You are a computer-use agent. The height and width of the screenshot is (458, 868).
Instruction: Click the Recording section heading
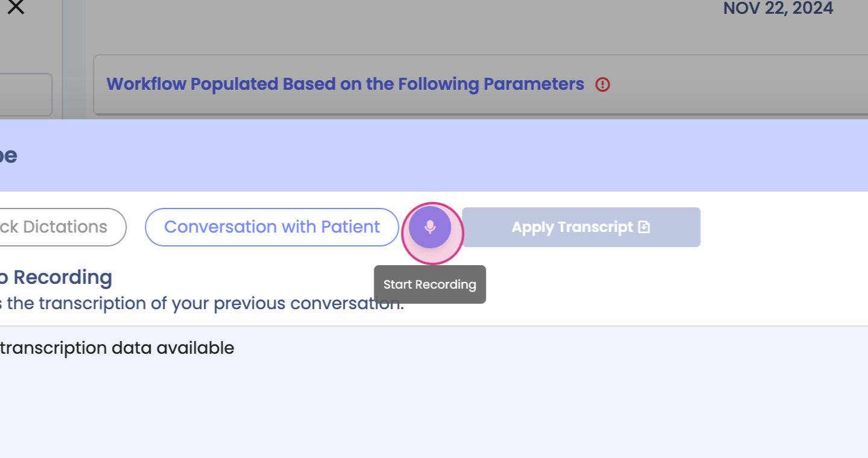pos(60,277)
